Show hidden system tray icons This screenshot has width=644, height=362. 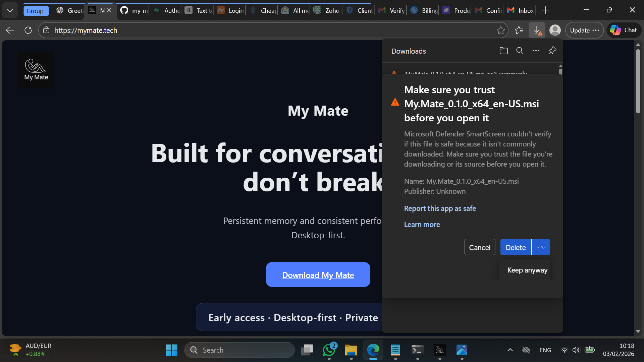click(x=510, y=350)
